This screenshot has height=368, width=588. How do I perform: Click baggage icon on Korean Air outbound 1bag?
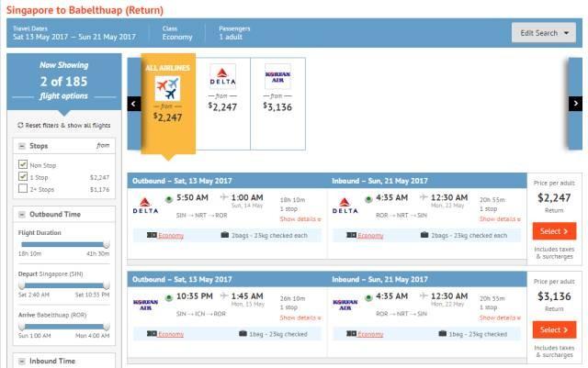point(243,333)
